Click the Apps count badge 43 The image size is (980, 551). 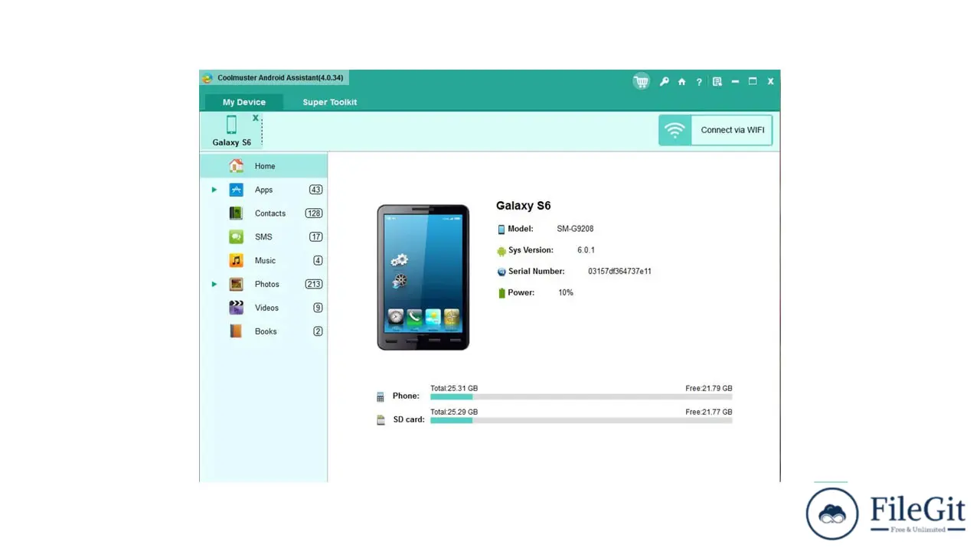[x=315, y=190]
